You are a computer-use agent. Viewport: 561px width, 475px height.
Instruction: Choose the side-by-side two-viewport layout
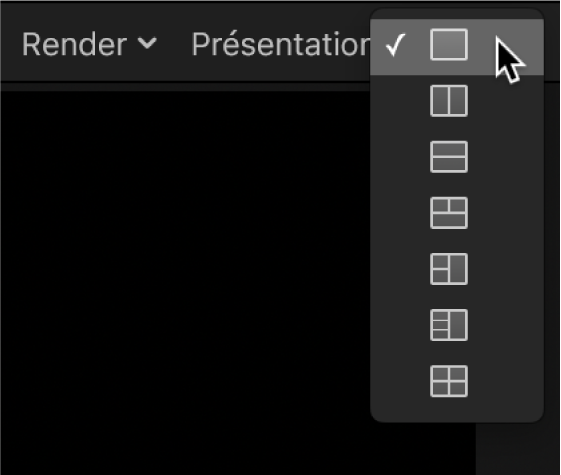(449, 101)
